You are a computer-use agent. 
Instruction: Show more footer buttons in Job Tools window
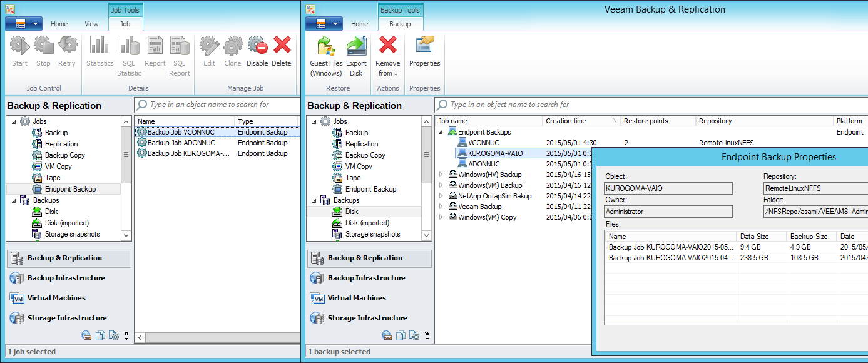pyautogui.click(x=126, y=336)
